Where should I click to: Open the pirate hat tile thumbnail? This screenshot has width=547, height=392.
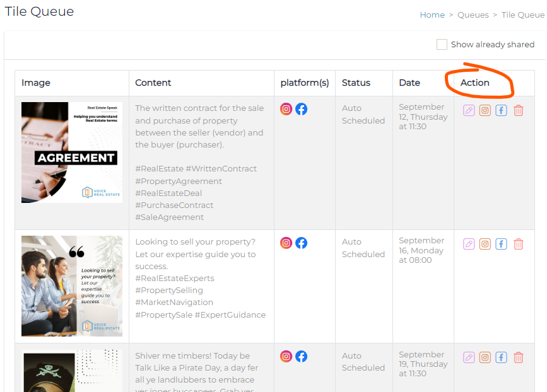(x=72, y=371)
